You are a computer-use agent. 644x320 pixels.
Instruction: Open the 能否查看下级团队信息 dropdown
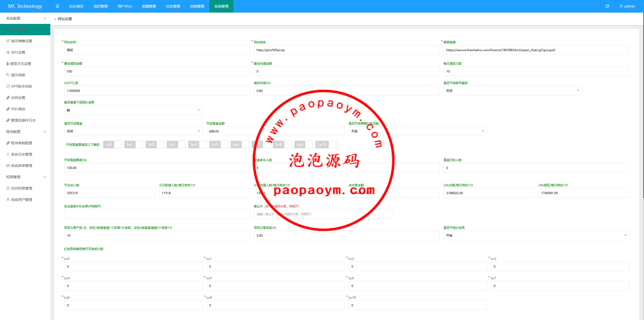coord(133,110)
